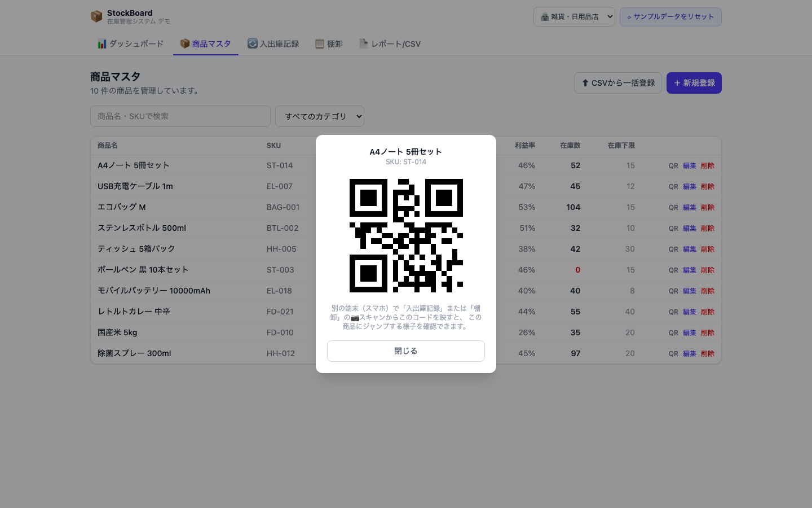Screen dimensions: 812x508
Task: Delete the エコバッグ M product
Action: 708,208
